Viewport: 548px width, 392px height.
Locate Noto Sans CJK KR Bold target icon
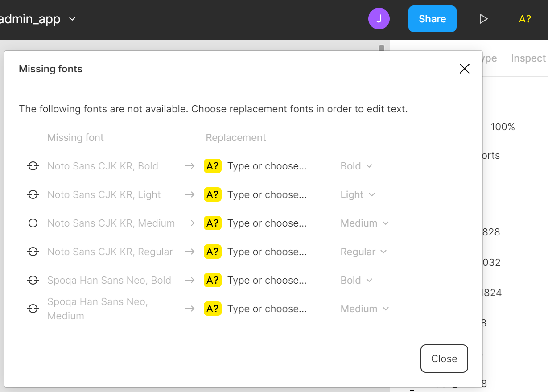[33, 166]
